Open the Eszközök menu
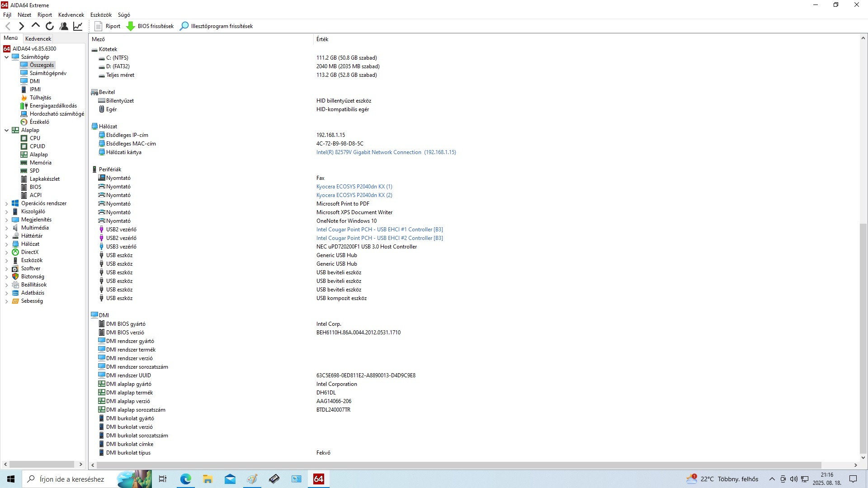 click(100, 15)
